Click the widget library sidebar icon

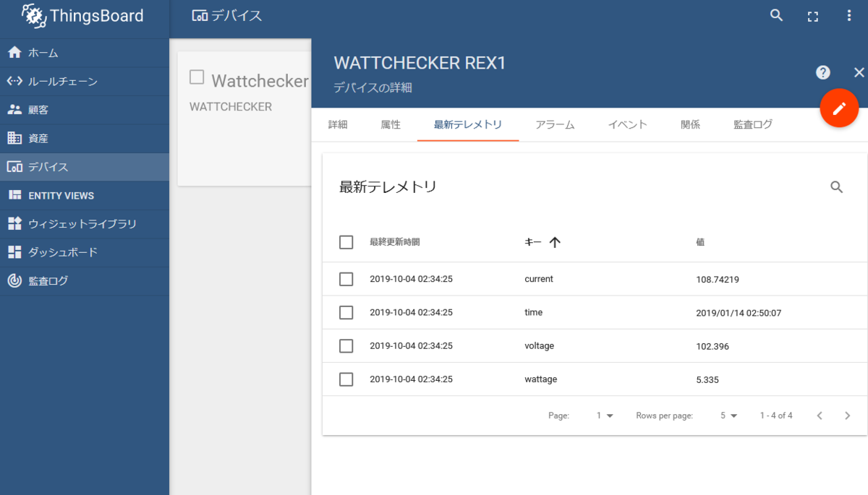pos(14,223)
